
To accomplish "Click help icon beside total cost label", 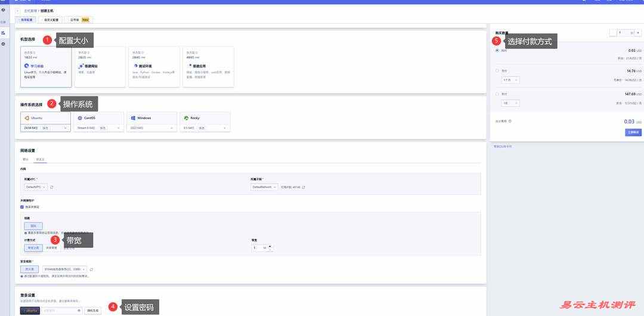I will point(510,121).
